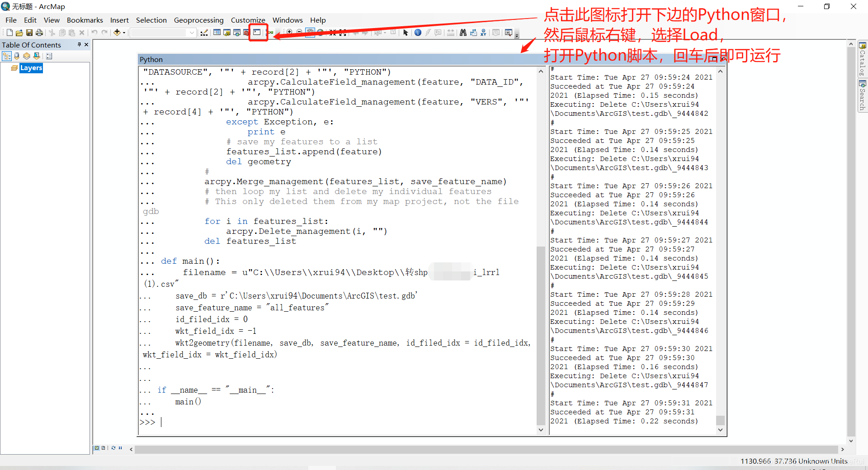Viewport: 868px width, 470px height.
Task: Toggle List By Visibility view
Action: (27, 56)
